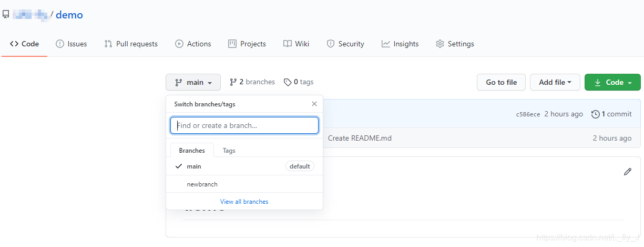Click the Settings gear icon
This screenshot has height=247, width=644.
tap(440, 44)
